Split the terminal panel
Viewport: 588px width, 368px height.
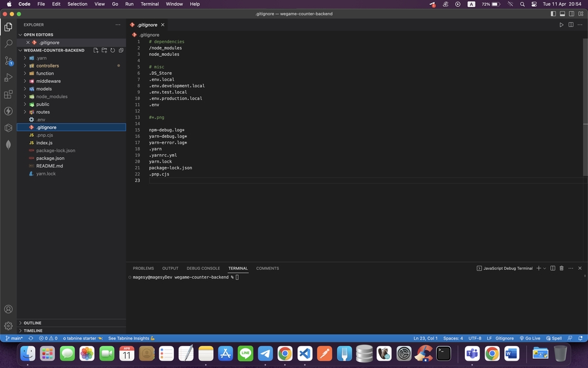pyautogui.click(x=552, y=268)
